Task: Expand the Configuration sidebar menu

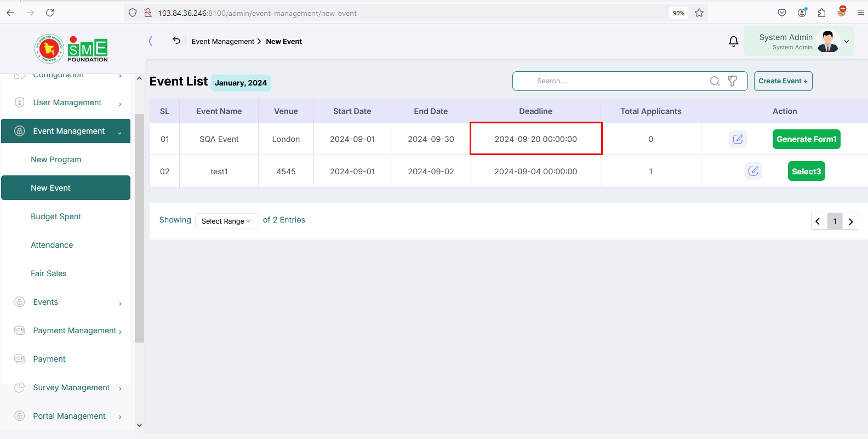Action: (x=65, y=75)
